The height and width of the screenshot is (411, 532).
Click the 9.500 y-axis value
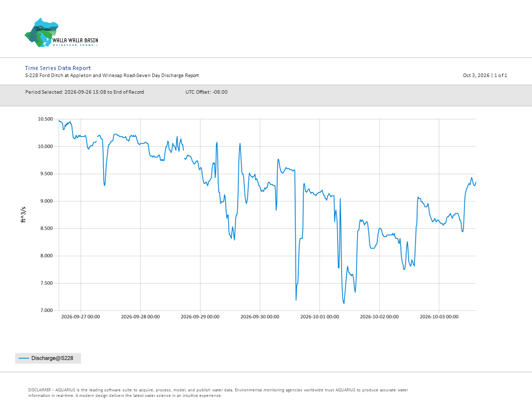[x=46, y=174]
